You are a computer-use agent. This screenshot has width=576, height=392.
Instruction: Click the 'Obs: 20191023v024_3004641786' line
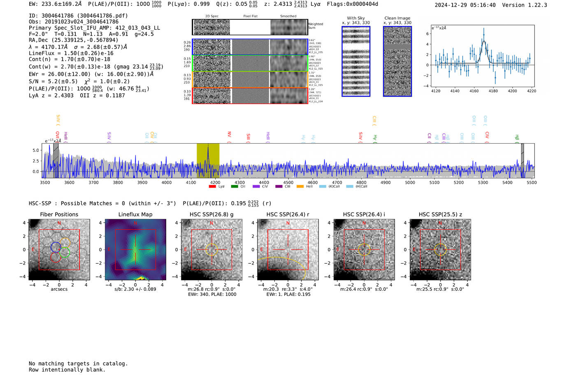tap(74, 22)
